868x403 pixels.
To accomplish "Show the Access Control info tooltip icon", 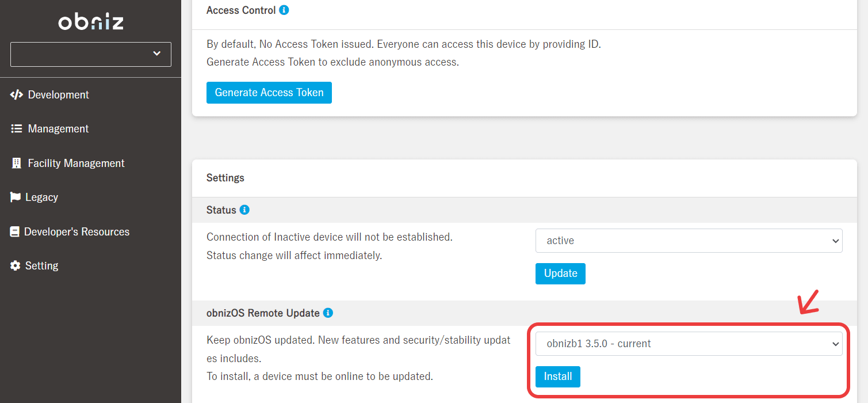I will coord(284,10).
